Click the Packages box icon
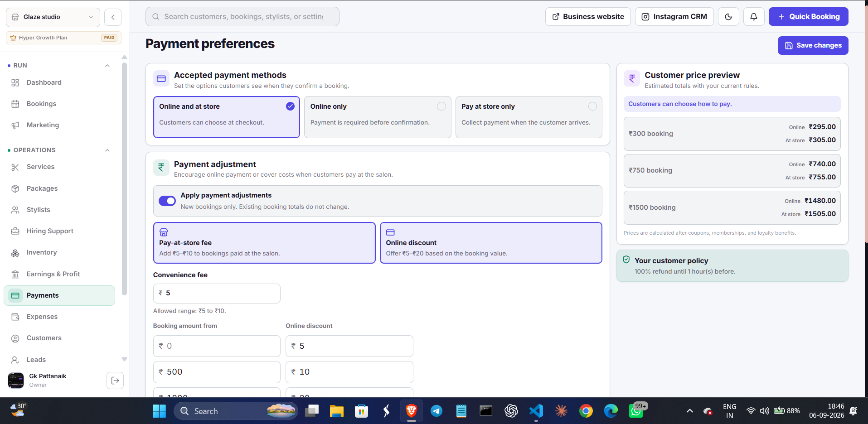 point(15,188)
